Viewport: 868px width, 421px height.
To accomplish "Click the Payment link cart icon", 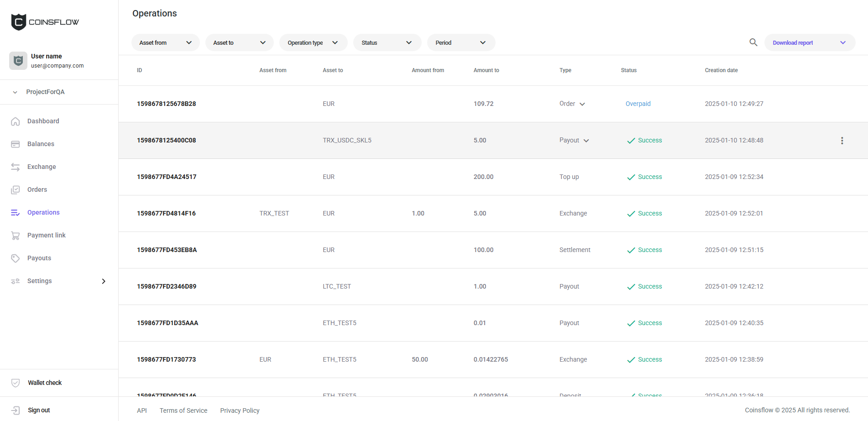I will 16,236.
